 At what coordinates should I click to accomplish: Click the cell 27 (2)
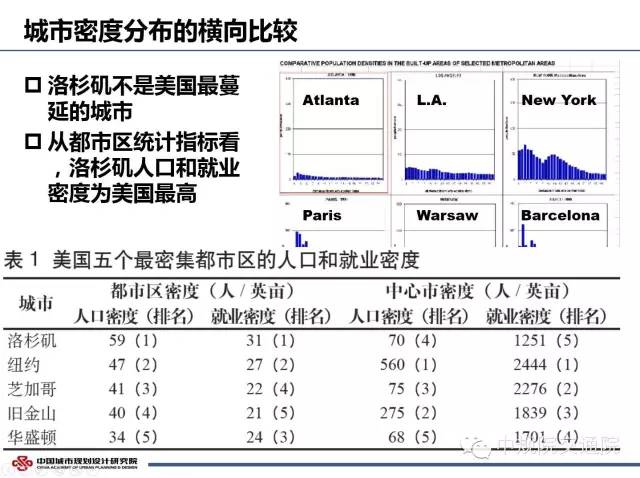(270, 365)
